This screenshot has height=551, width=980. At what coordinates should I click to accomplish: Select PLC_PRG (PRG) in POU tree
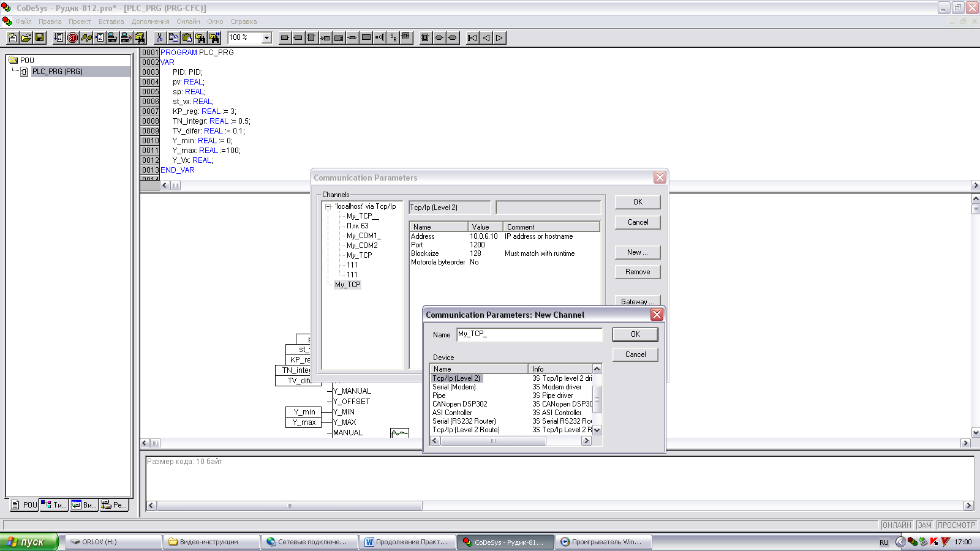click(x=57, y=72)
